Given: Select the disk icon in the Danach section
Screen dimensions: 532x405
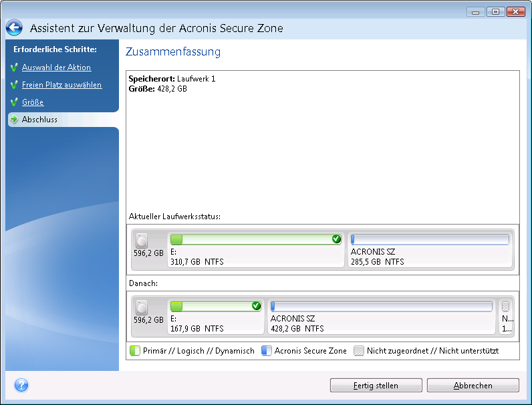Looking at the screenshot, I should click(x=141, y=307).
